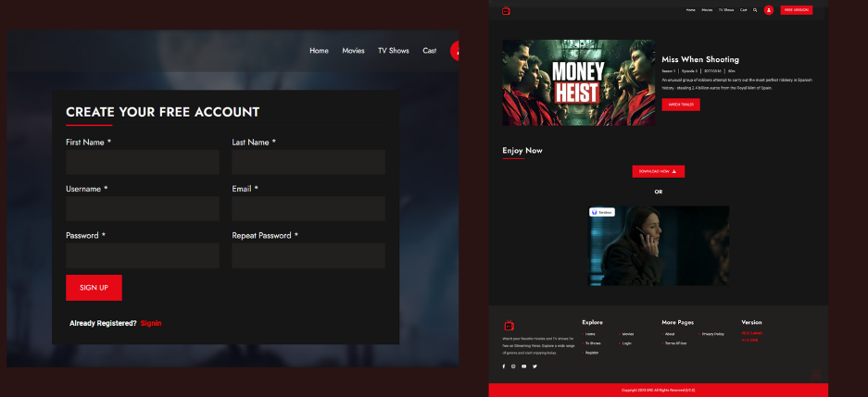Follow the Signin link below the form
The height and width of the screenshot is (397, 868).
151,323
